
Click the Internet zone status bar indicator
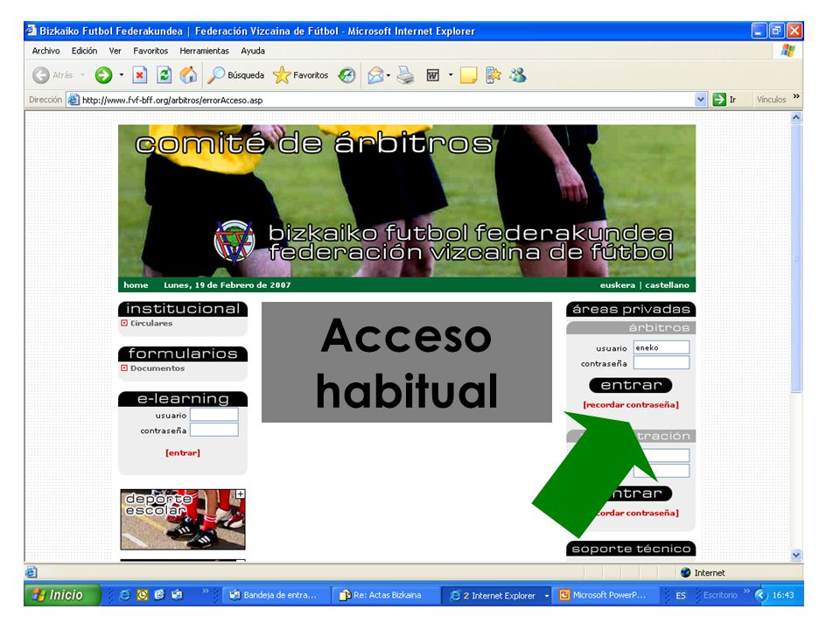pos(703,572)
